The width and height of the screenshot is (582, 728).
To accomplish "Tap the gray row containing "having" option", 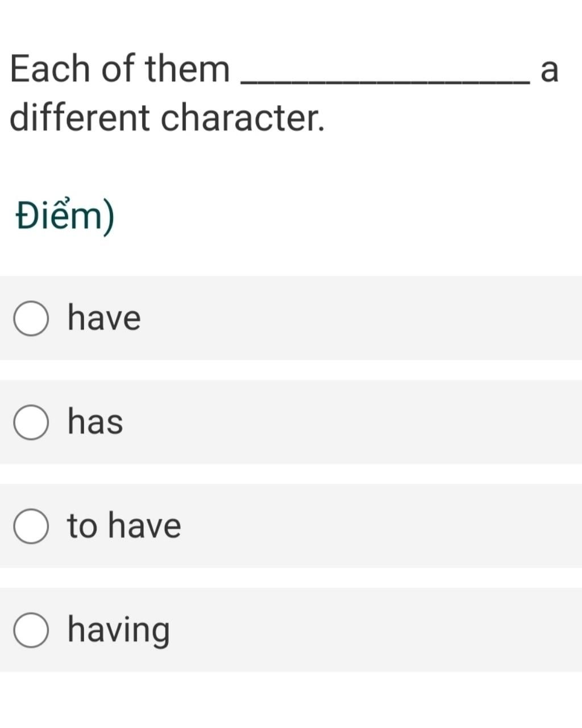I will (291, 630).
